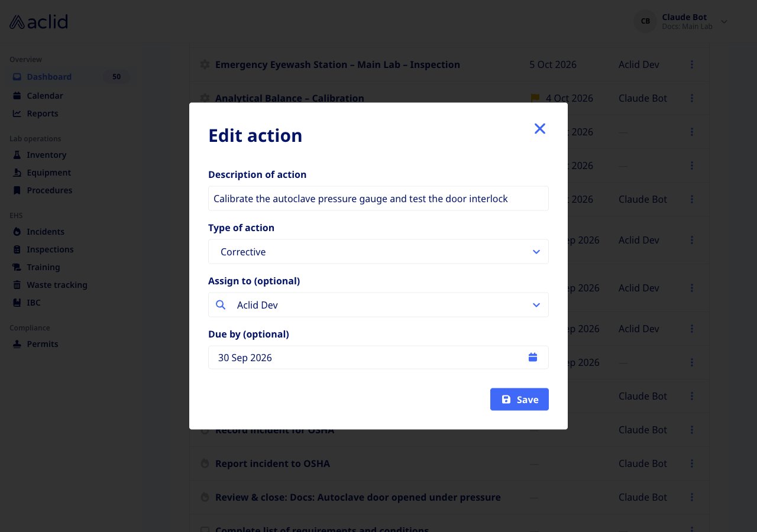Close the Edit action dialog
757x532 pixels.
[x=539, y=129]
